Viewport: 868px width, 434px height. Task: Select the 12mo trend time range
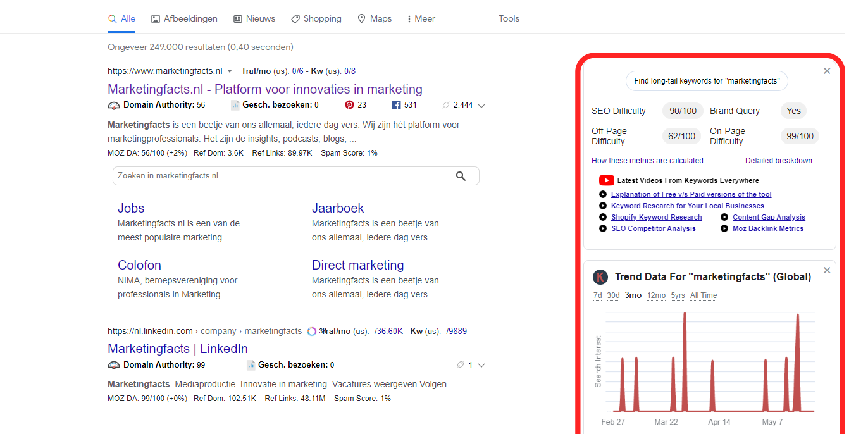[656, 295]
